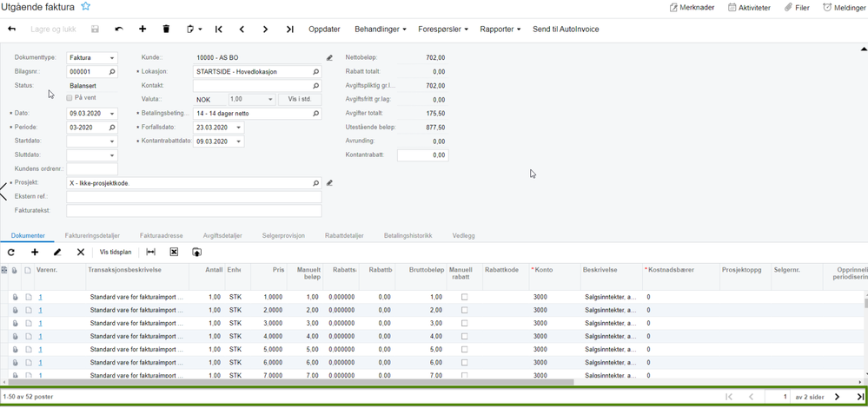Open the Dokumenttype dropdown
Screen dimensions: 868x408
[x=111, y=58]
